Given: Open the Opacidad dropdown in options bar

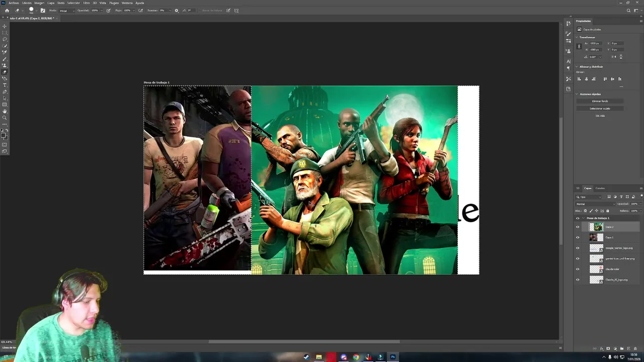Looking at the screenshot, I should (x=102, y=11).
